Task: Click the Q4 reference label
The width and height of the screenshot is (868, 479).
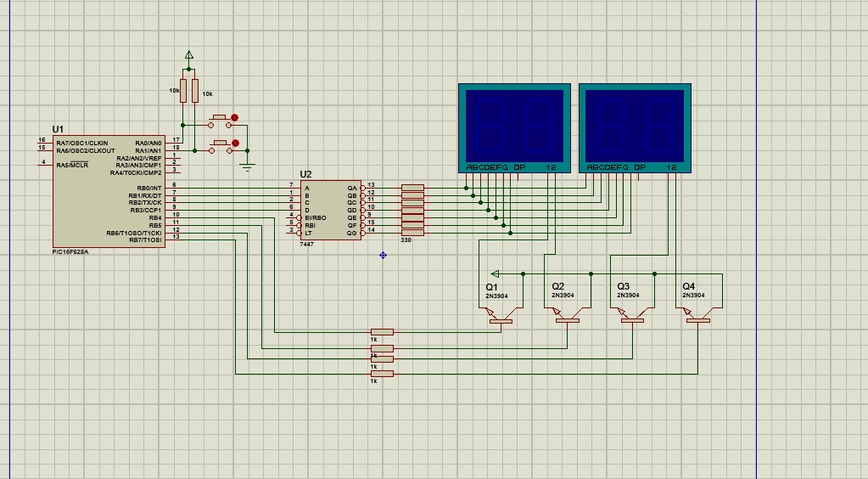Action: pyautogui.click(x=688, y=286)
